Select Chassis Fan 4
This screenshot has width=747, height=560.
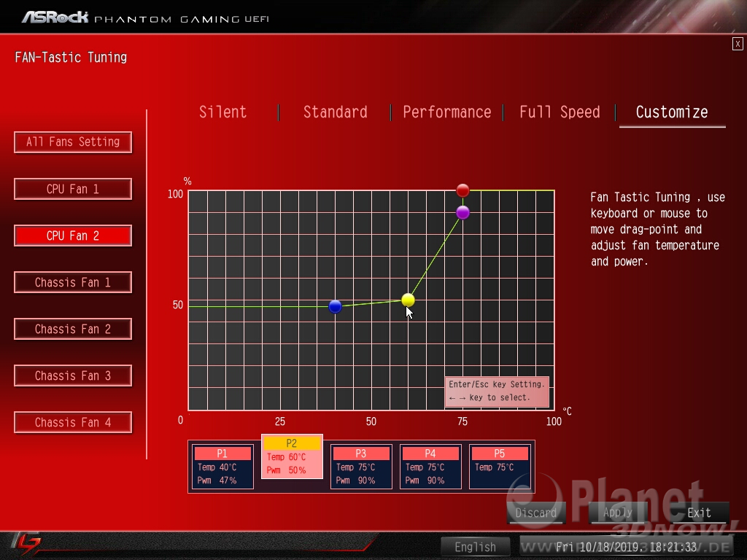(x=73, y=422)
